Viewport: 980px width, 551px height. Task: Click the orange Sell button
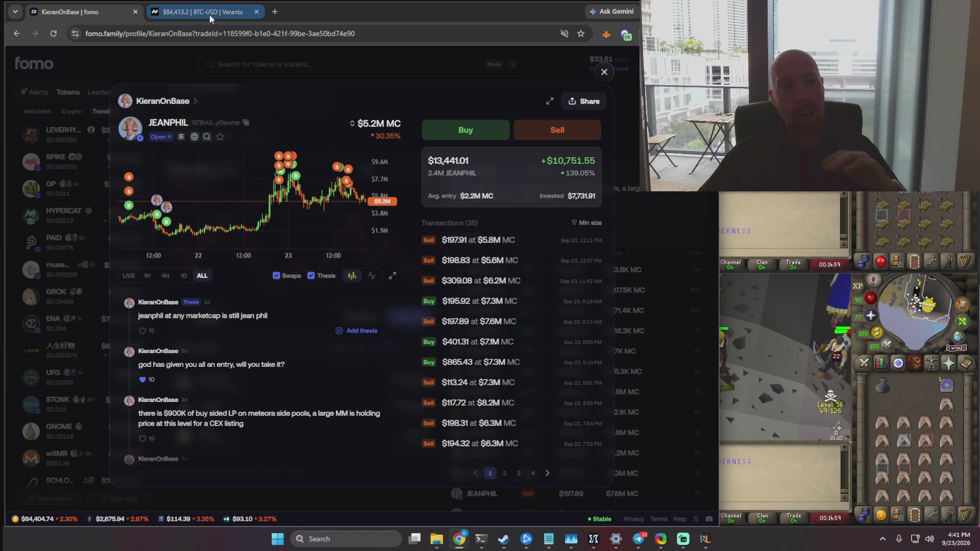click(x=557, y=130)
